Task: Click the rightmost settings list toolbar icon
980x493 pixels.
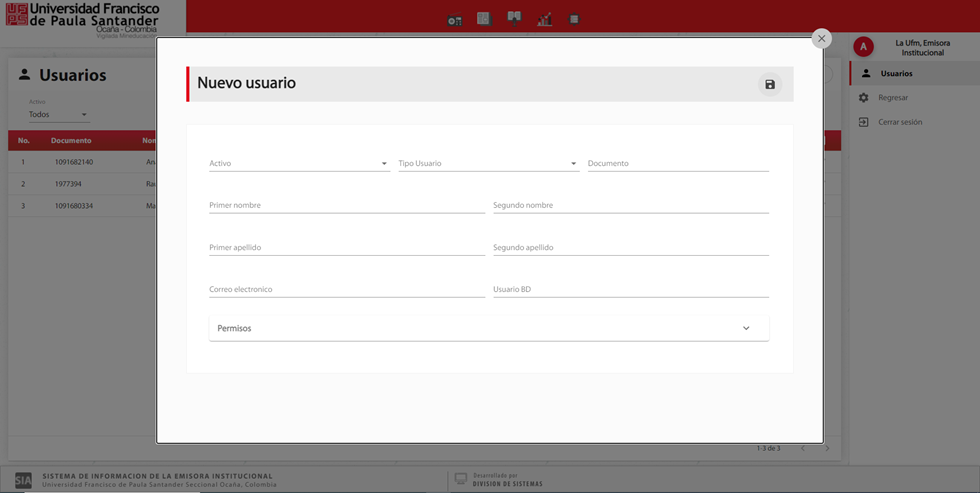Action: click(x=574, y=19)
